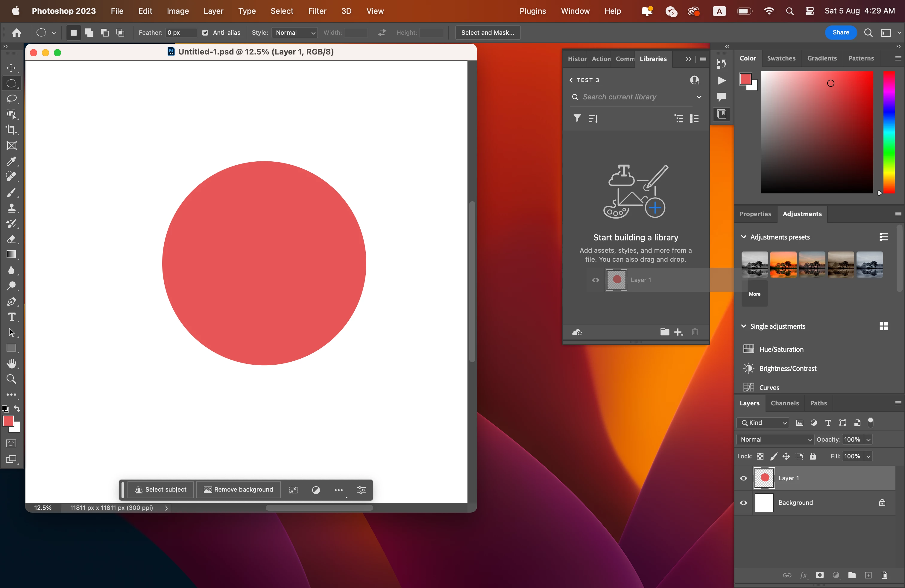Hide Layer 1 via eye icon
The width and height of the screenshot is (905, 588).
pos(743,478)
